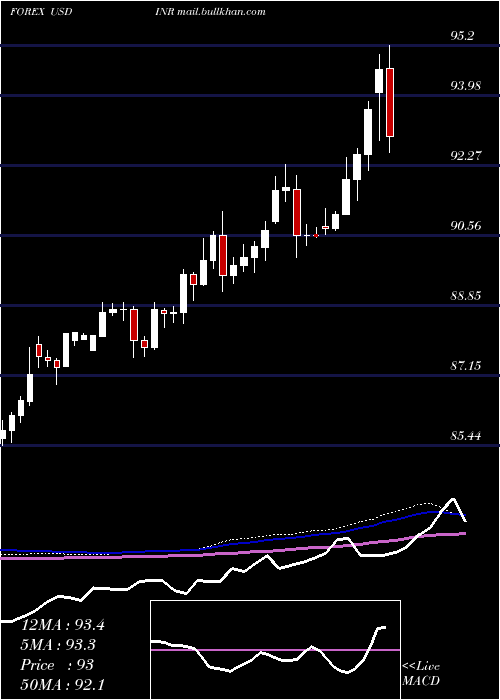Click the Price : 93 readout
The image size is (500, 700).
tap(57, 665)
